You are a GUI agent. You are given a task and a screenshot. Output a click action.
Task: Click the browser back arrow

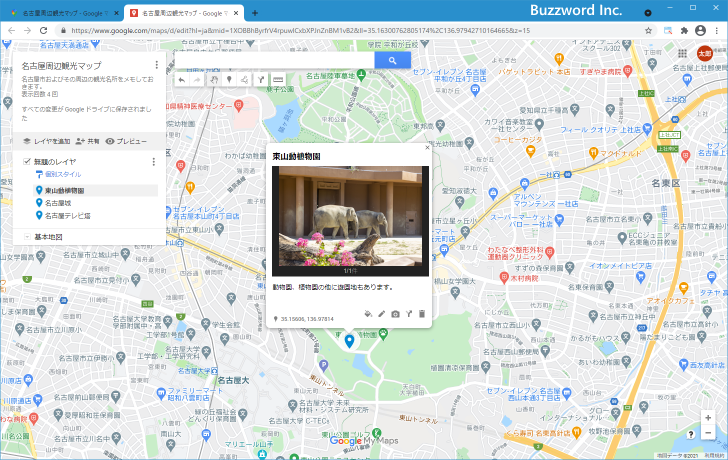click(12, 31)
